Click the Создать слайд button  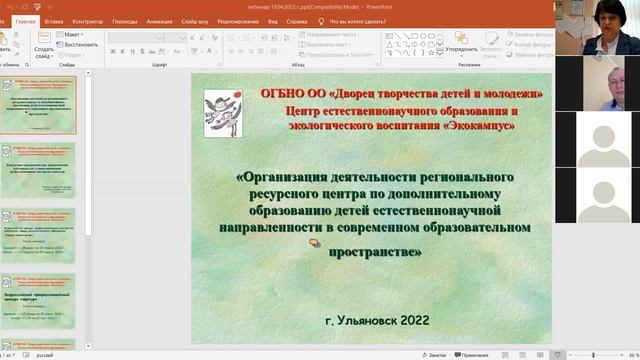44,46
